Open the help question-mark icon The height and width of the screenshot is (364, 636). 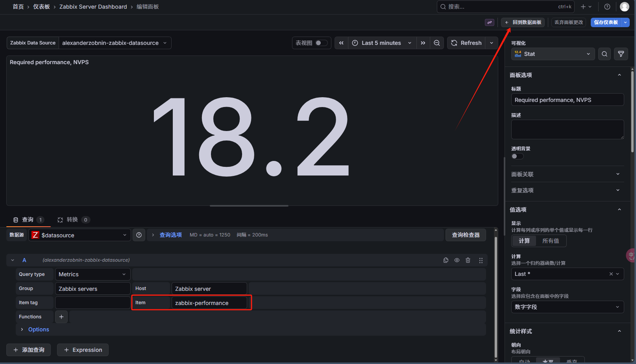[x=607, y=7]
